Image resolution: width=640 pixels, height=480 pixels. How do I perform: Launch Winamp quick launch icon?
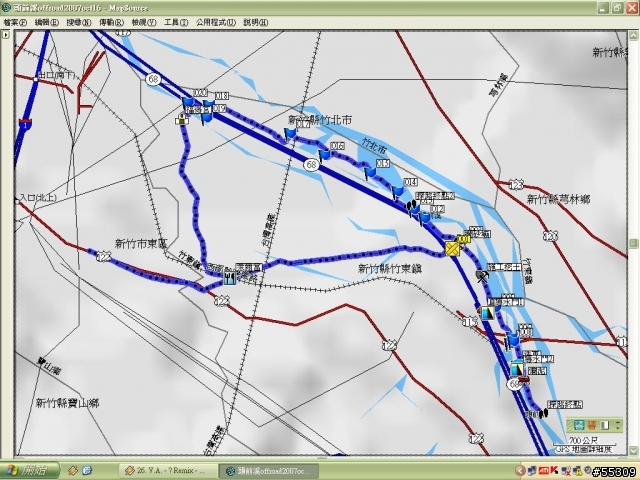tap(73, 471)
